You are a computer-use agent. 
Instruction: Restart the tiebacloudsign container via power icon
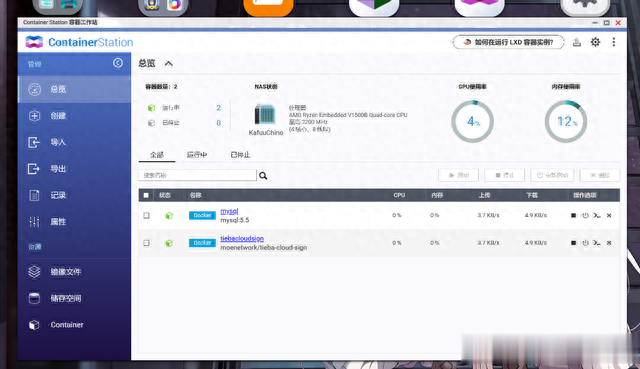pyautogui.click(x=585, y=242)
